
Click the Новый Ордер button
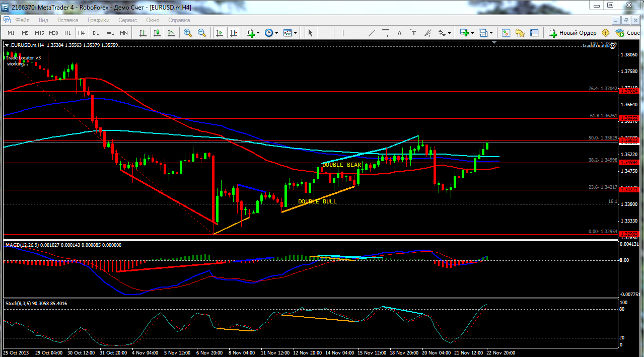[573, 33]
